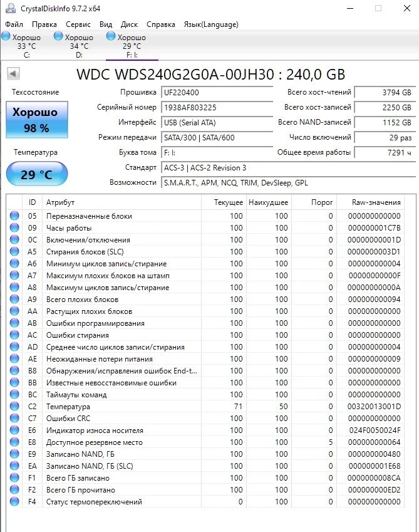This screenshot has width=419, height=532.
Task: Click raw value 00320013001D
Action: tap(374, 407)
